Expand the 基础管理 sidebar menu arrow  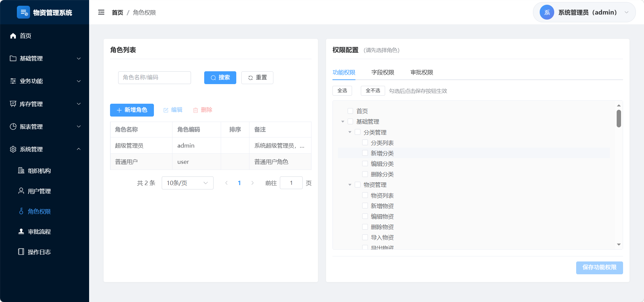point(79,58)
